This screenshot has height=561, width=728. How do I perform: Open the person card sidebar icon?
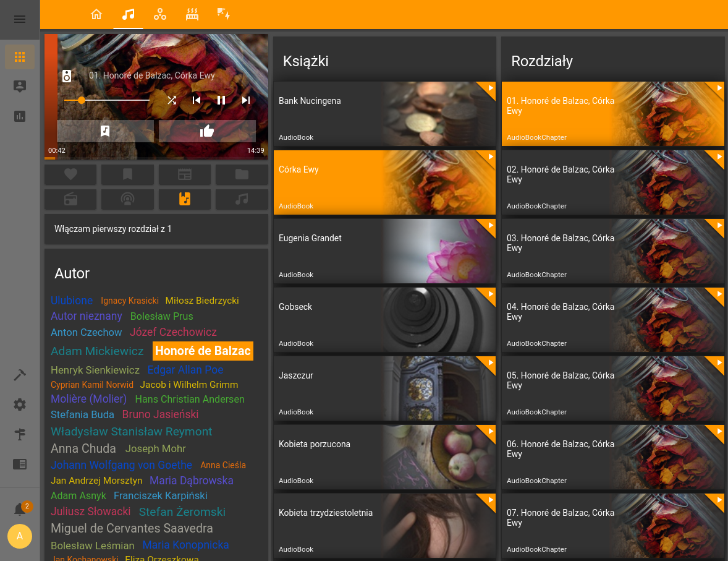pos(20,87)
